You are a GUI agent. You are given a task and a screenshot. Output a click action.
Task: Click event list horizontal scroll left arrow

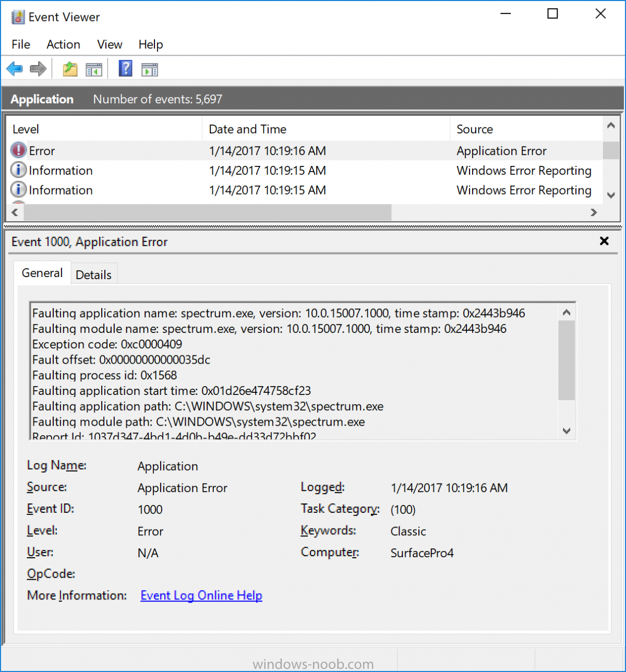pyautogui.click(x=15, y=212)
